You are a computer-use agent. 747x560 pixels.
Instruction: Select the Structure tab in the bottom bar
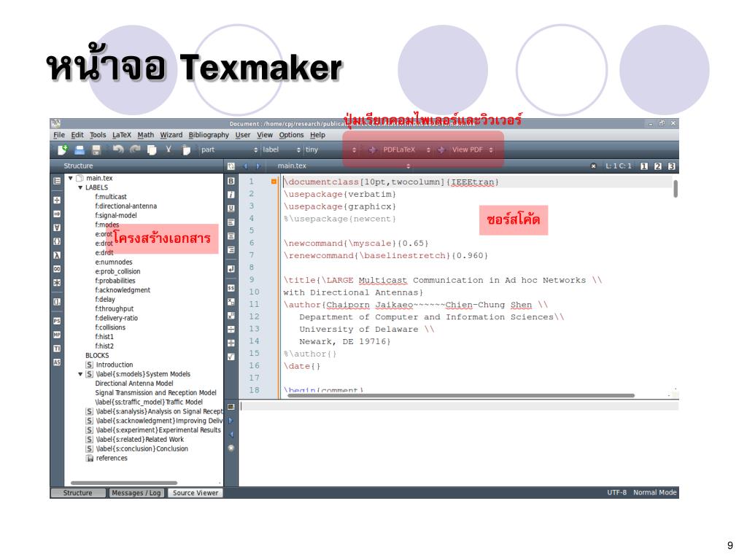point(77,493)
